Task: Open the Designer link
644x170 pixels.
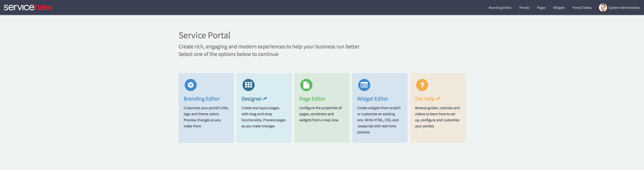Action: 251,99
